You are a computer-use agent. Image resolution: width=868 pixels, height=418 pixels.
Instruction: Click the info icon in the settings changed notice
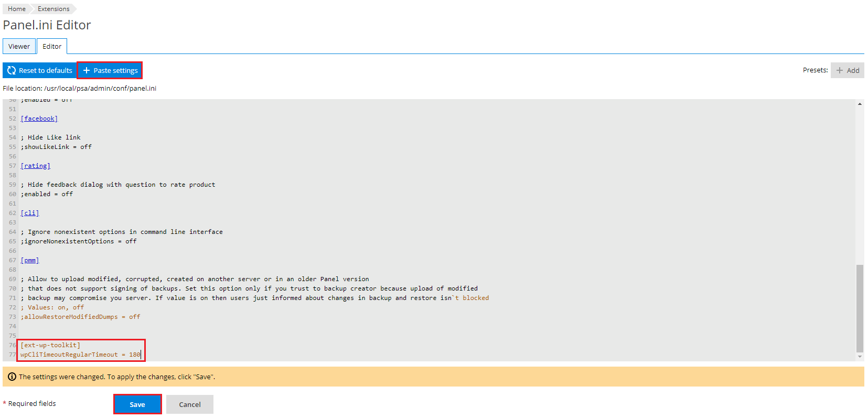(x=12, y=377)
